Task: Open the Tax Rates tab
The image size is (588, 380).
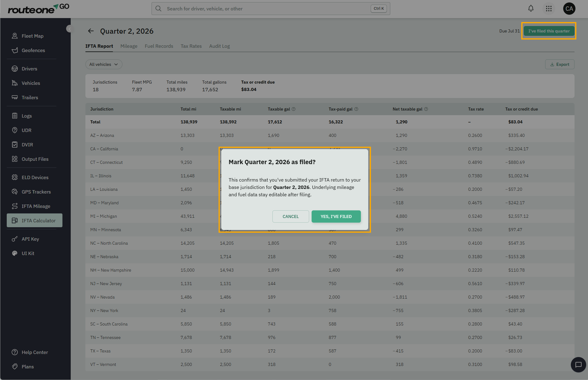Action: 191,46
